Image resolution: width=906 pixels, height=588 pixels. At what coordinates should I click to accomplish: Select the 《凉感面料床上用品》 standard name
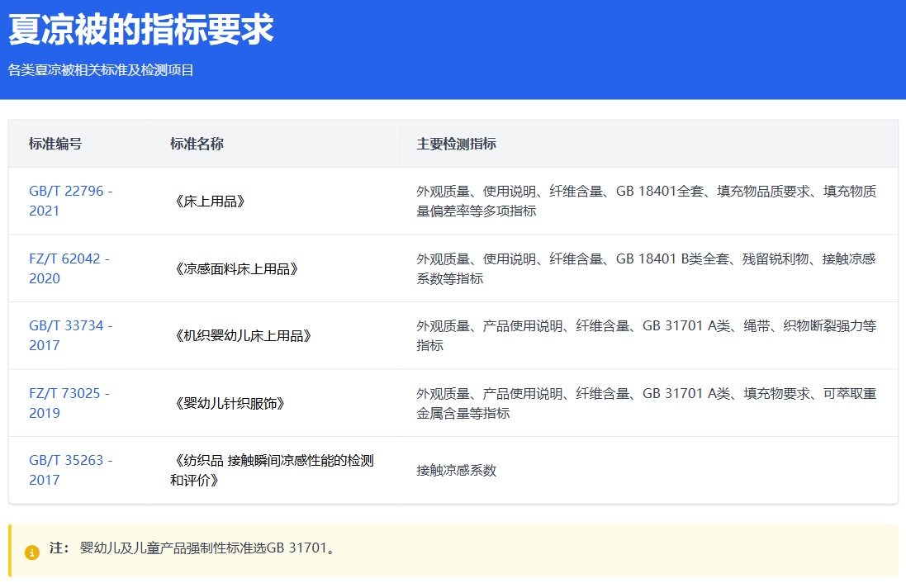236,269
